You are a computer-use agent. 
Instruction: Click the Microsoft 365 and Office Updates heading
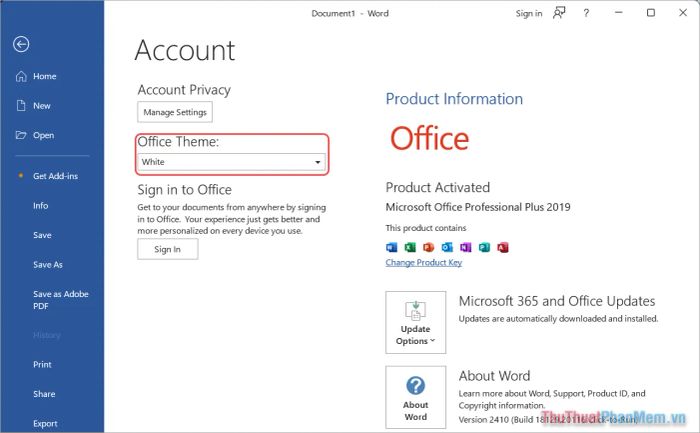[557, 301]
